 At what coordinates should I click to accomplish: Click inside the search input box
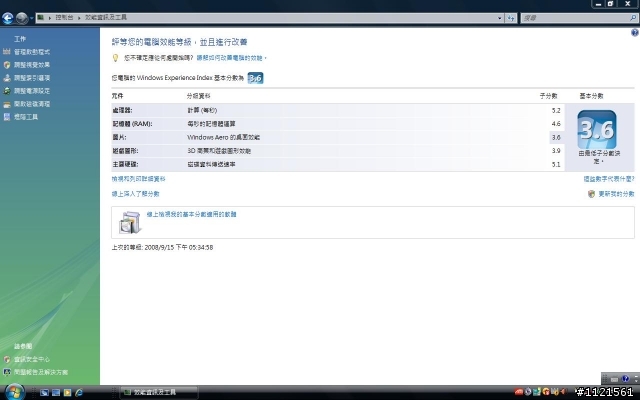pos(575,18)
